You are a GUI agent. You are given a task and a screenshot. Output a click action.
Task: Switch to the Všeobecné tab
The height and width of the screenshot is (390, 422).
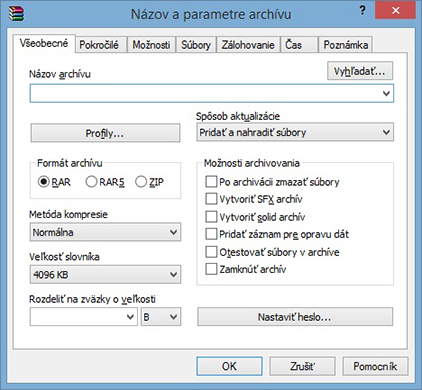pos(44,43)
